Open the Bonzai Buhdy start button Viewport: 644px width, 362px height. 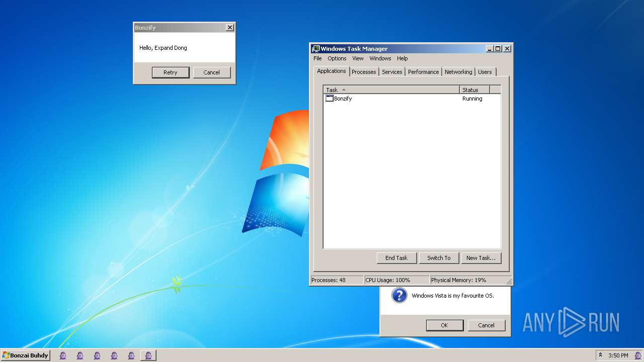click(25, 355)
